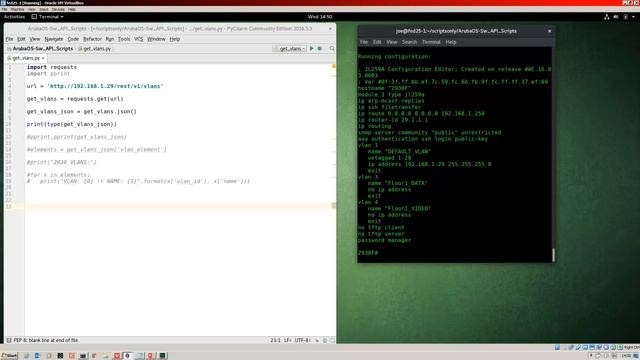640x360 pixels.
Task: Change LF line separator in status bar
Action: pos(288,340)
